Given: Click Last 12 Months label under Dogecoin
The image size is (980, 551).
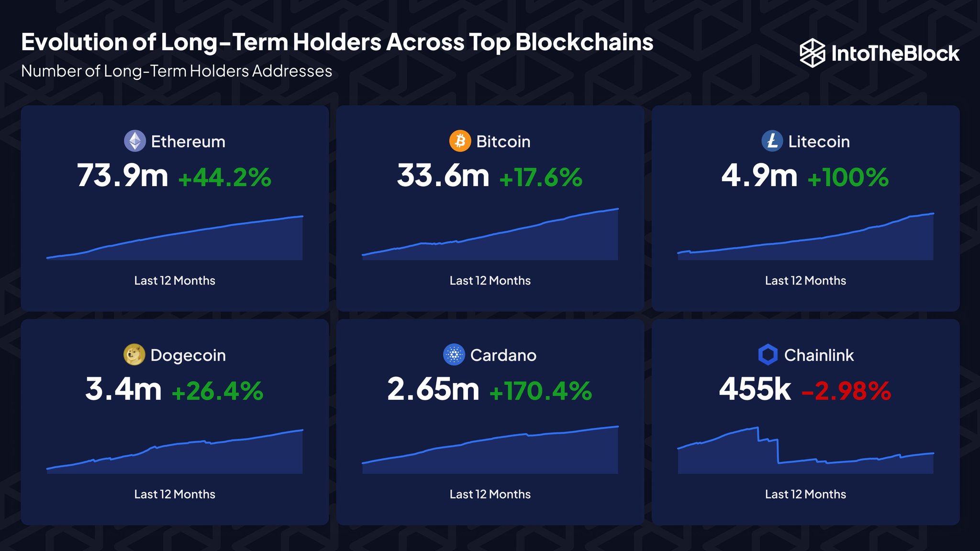Looking at the screenshot, I should coord(175,494).
